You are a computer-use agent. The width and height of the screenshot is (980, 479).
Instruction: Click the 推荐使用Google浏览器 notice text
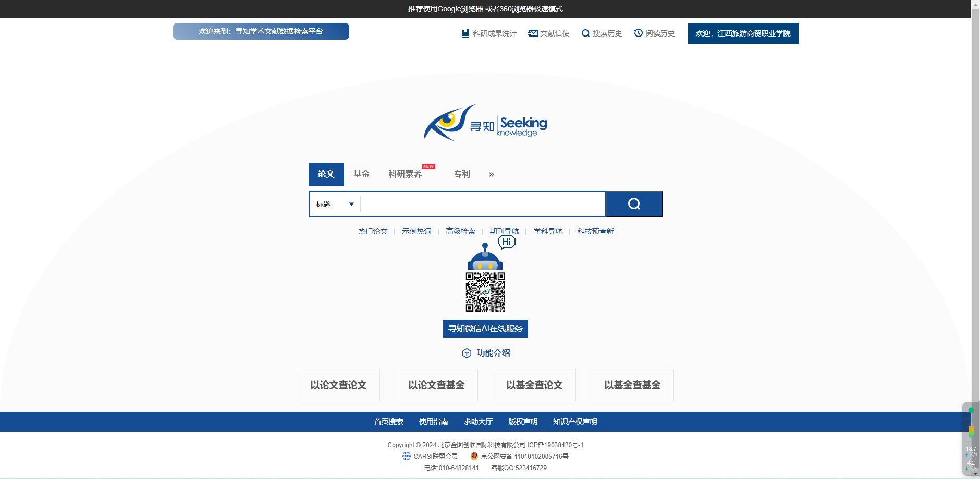[x=485, y=9]
